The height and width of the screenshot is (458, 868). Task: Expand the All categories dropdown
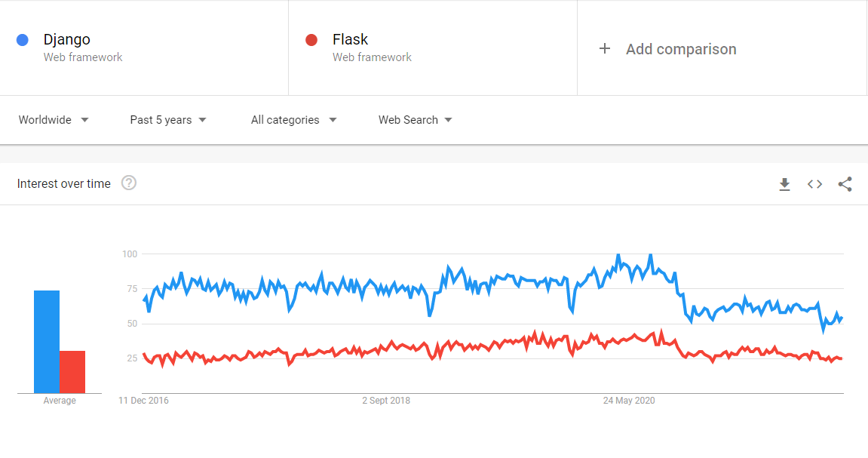pos(294,120)
